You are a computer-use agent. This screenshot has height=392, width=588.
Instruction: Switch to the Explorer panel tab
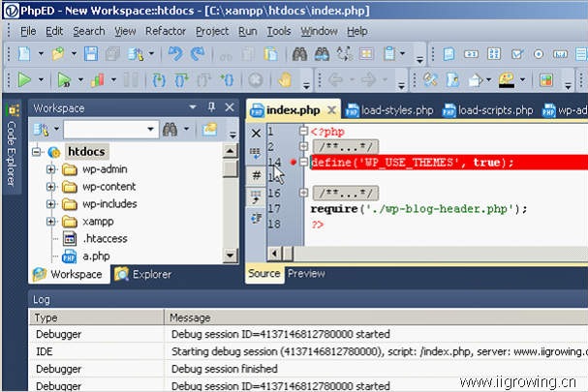pos(142,274)
